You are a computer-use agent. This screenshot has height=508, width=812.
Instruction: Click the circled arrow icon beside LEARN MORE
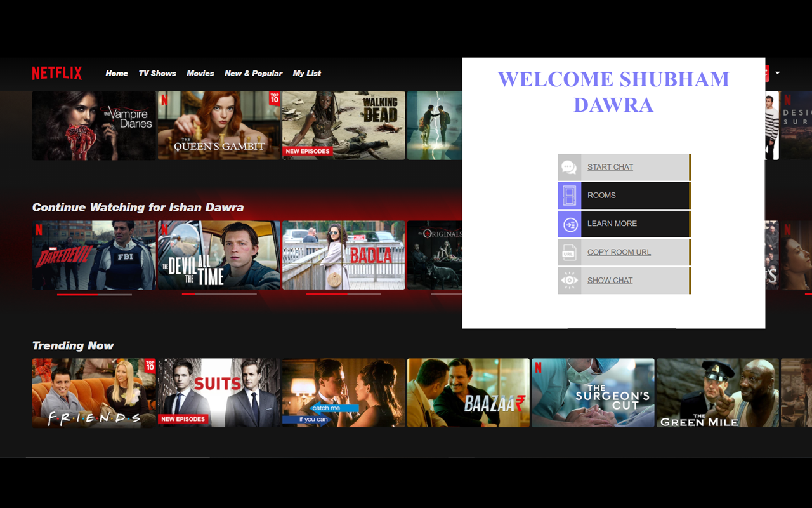[569, 224]
